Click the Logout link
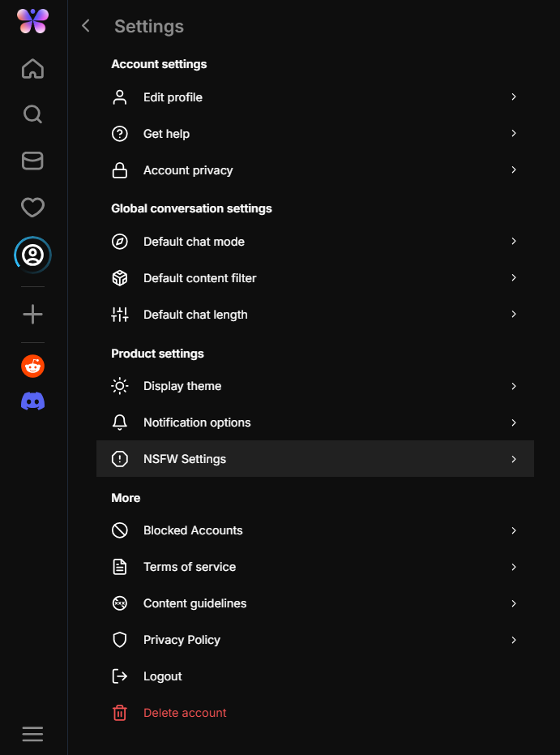560x755 pixels. click(162, 676)
